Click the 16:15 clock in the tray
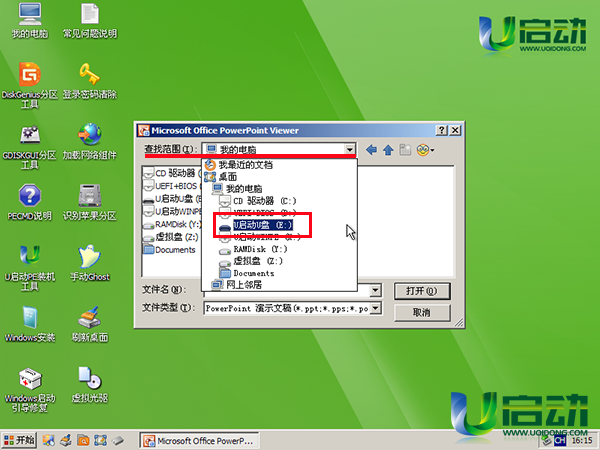This screenshot has width=600, height=450. coord(582,441)
